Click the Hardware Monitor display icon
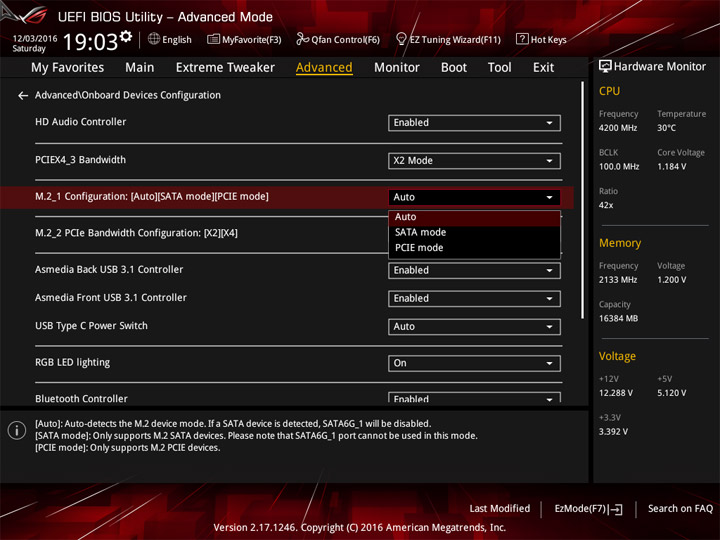The image size is (720, 540). click(605, 67)
